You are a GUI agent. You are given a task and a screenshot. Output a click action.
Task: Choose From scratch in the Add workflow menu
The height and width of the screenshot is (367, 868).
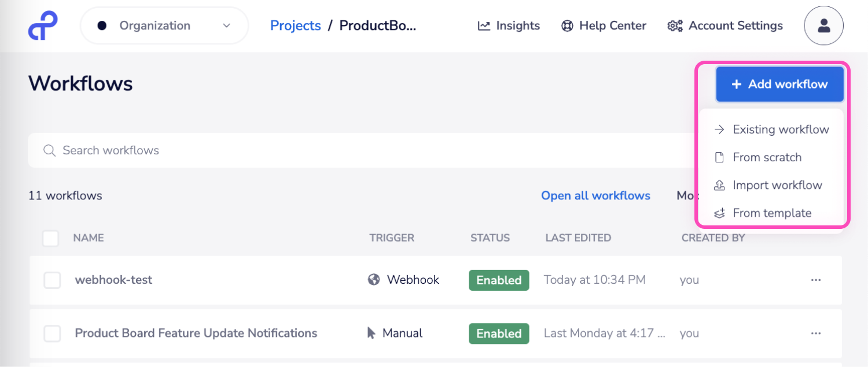pos(767,157)
